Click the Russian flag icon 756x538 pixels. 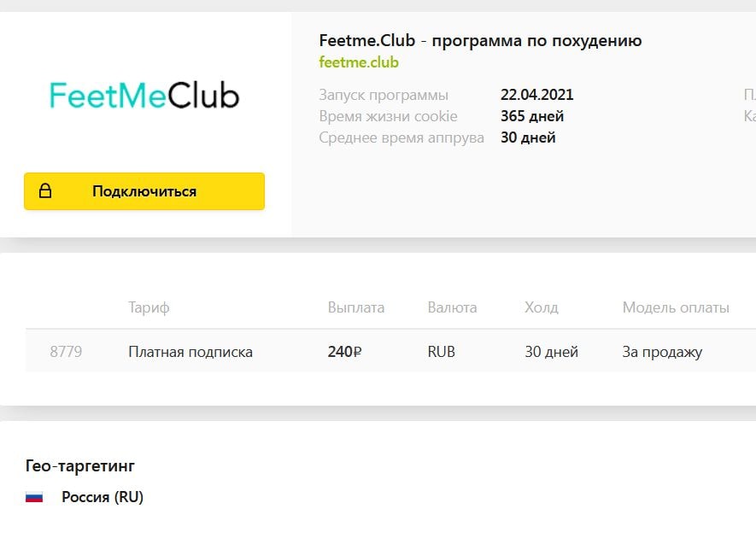click(34, 497)
